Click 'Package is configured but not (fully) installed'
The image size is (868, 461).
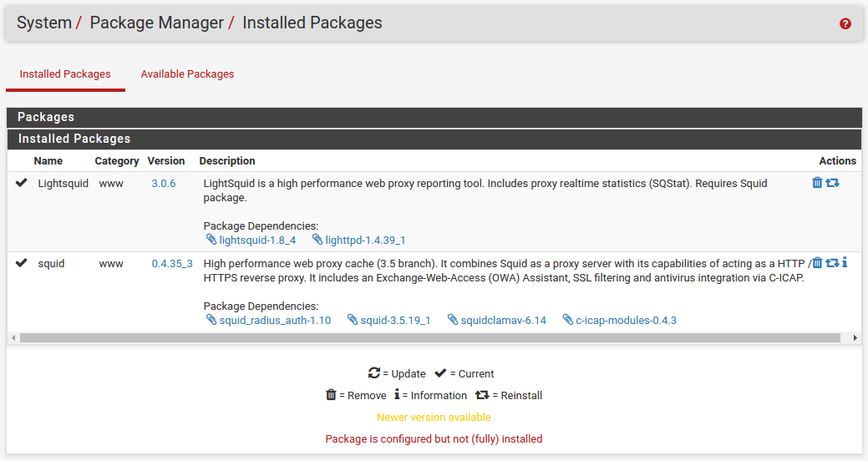(434, 438)
